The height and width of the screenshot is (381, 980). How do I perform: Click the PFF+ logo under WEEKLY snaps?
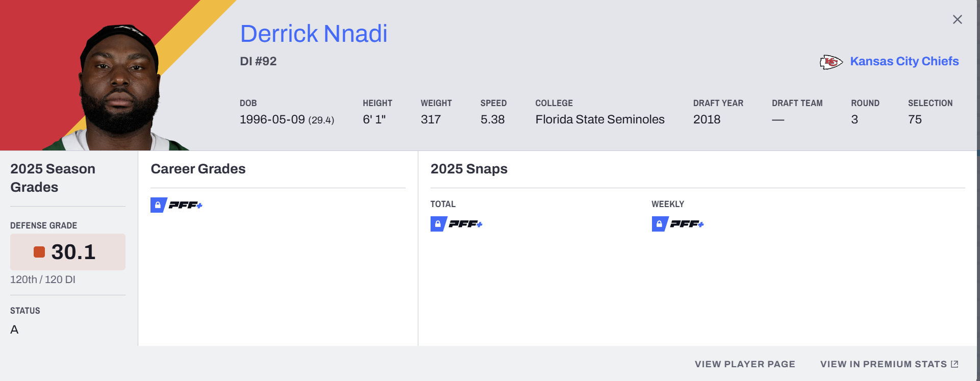687,224
